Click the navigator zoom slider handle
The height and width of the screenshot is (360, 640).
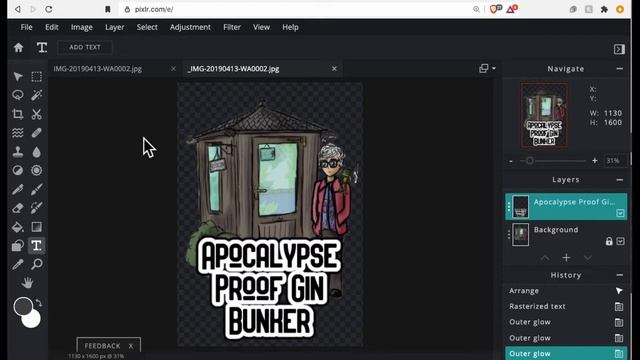530,161
